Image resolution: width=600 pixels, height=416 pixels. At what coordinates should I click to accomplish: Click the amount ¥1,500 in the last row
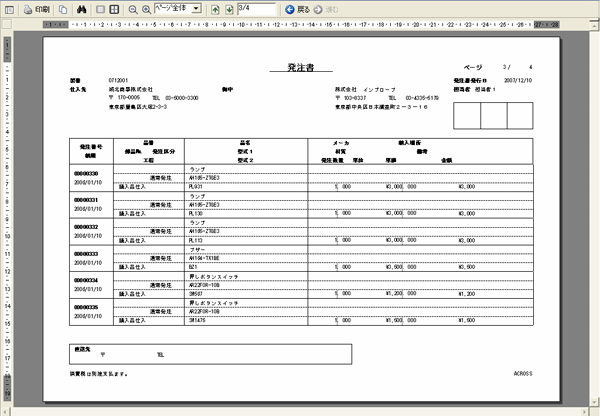466,320
